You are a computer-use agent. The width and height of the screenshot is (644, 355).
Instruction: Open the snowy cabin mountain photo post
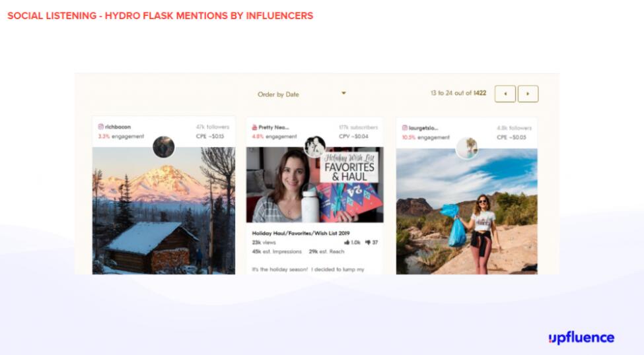(163, 210)
